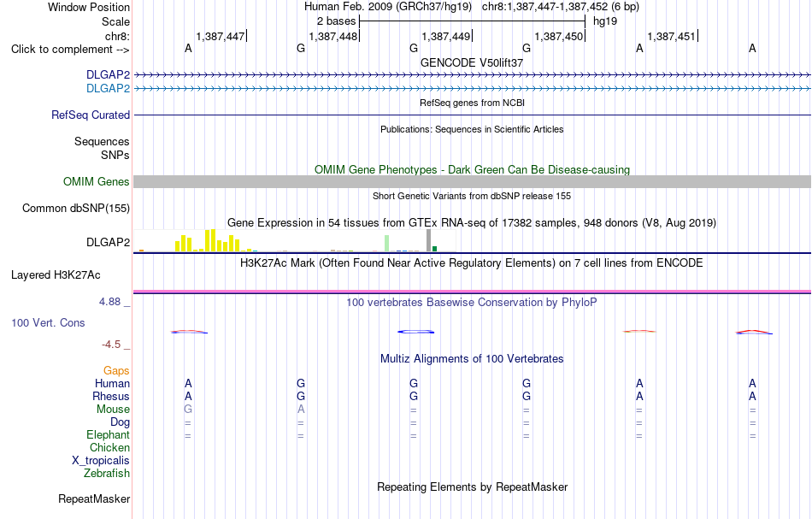This screenshot has height=519, width=812.
Task: Click the Dog alignment row label
Action: (x=120, y=422)
